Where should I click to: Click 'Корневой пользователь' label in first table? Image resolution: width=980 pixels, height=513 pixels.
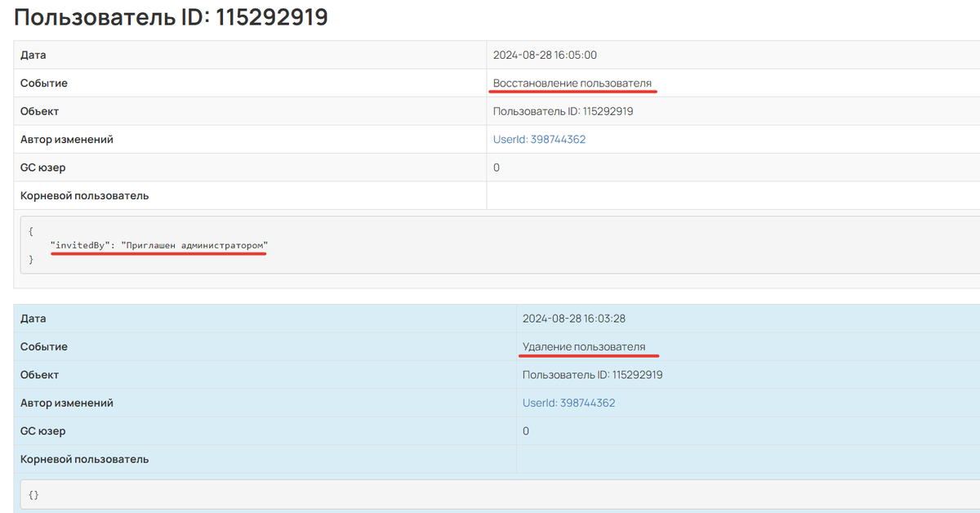coord(84,196)
